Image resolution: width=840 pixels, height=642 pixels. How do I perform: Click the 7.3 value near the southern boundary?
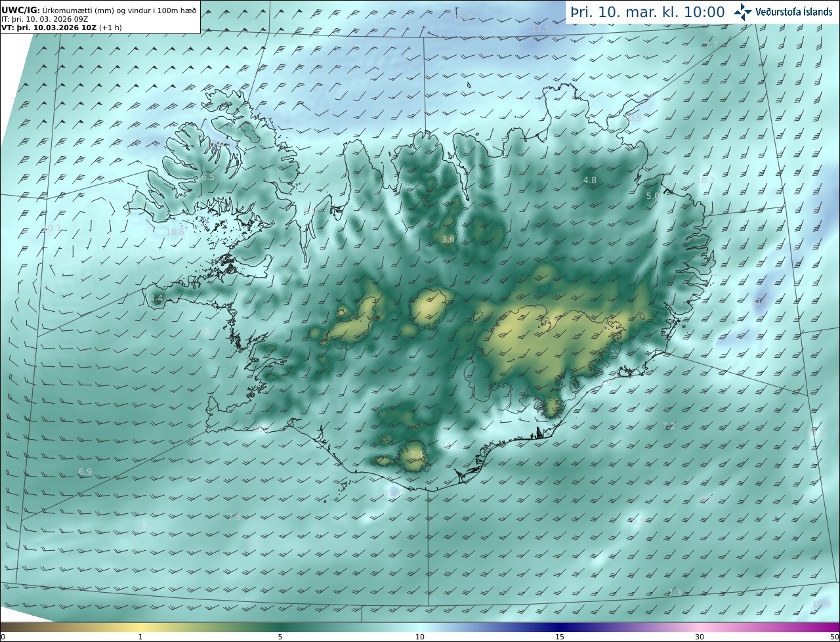coord(675,593)
